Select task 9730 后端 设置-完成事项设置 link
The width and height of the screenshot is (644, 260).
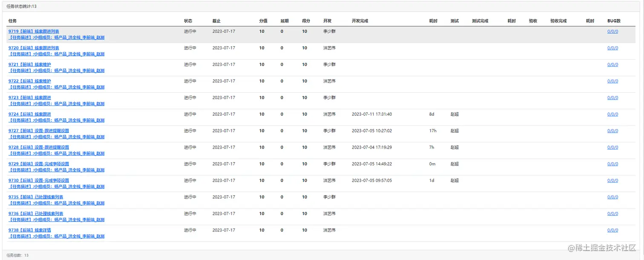click(x=38, y=180)
